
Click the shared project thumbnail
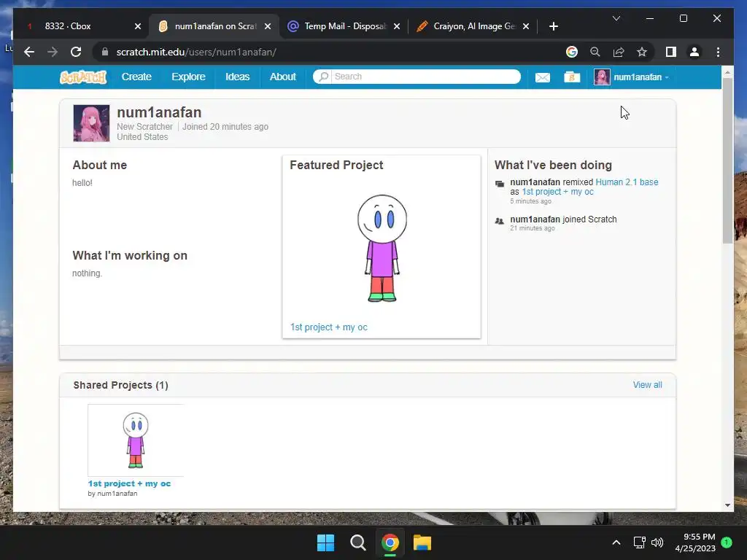136,440
